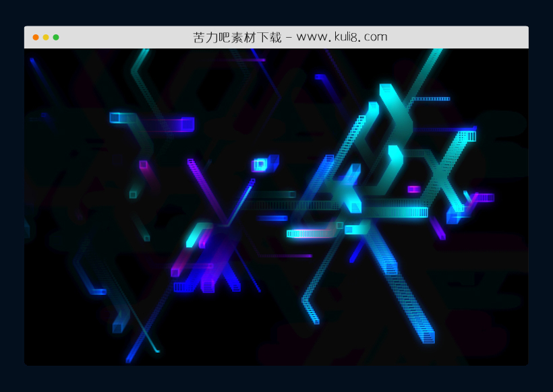Click the glowing blue-purple horizontal bar at upper left
Screen dimensions: 553x392
152,123
